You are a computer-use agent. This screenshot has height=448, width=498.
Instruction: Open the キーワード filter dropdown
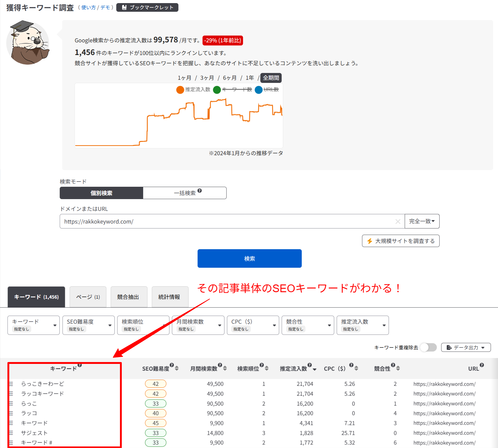coord(33,325)
